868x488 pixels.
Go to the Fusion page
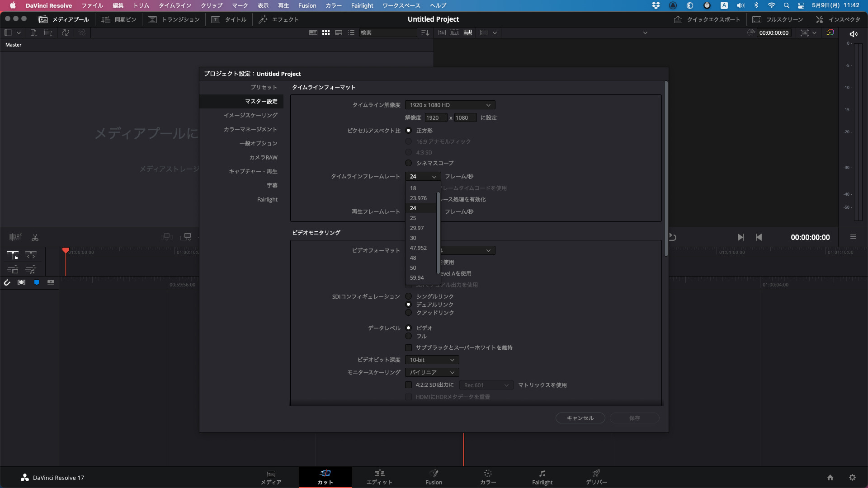coord(434,477)
